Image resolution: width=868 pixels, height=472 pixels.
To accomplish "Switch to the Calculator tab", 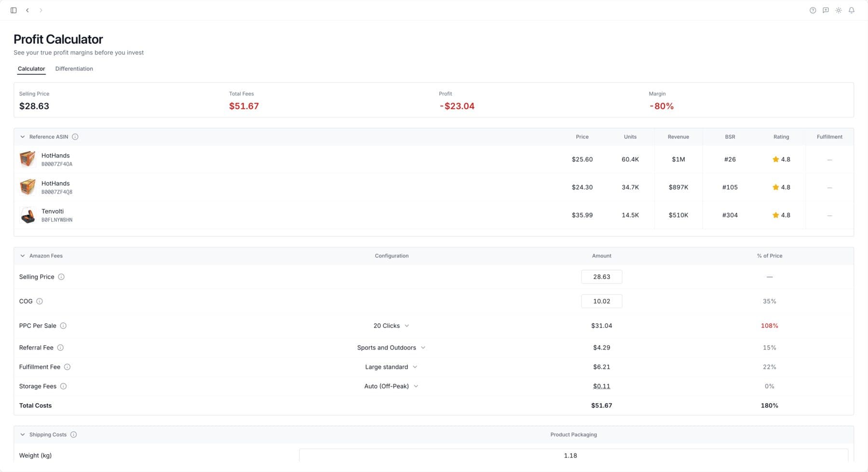I will pyautogui.click(x=31, y=69).
